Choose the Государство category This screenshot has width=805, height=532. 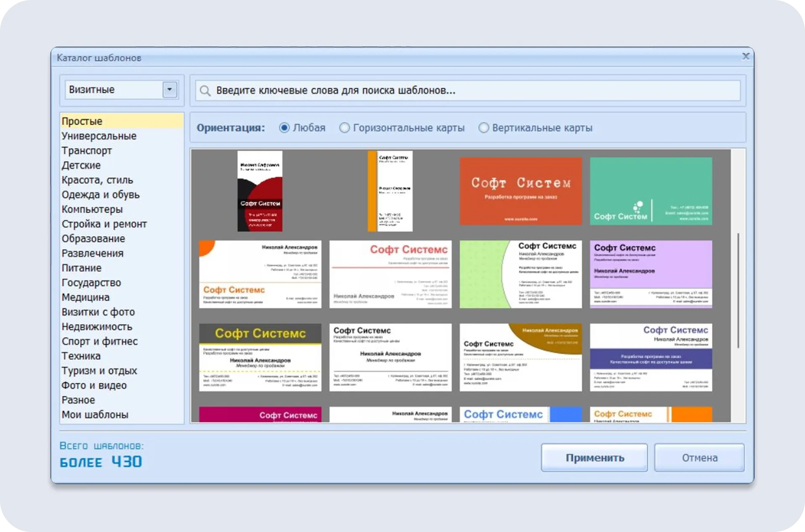tap(122, 283)
